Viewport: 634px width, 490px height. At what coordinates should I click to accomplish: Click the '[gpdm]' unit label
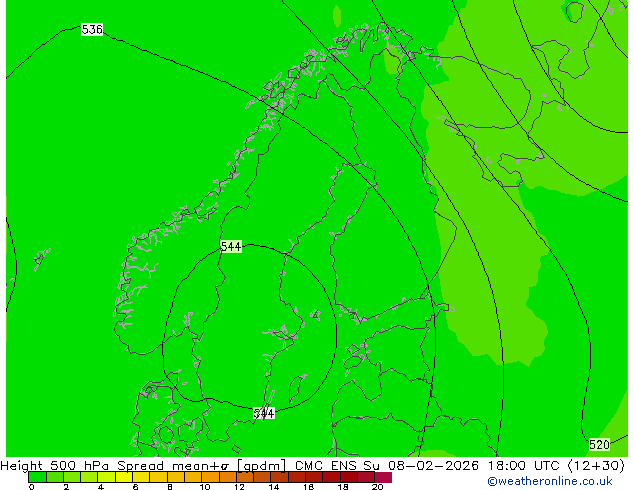tap(261, 466)
